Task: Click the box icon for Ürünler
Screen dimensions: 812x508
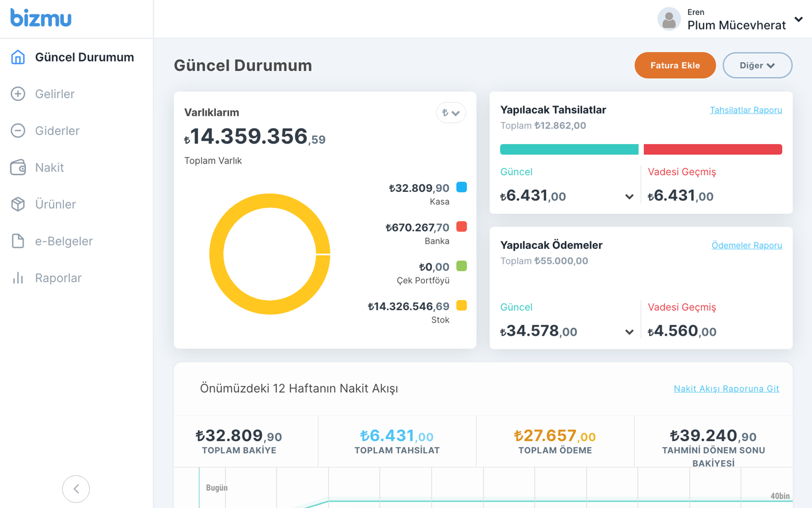Action: (18, 204)
